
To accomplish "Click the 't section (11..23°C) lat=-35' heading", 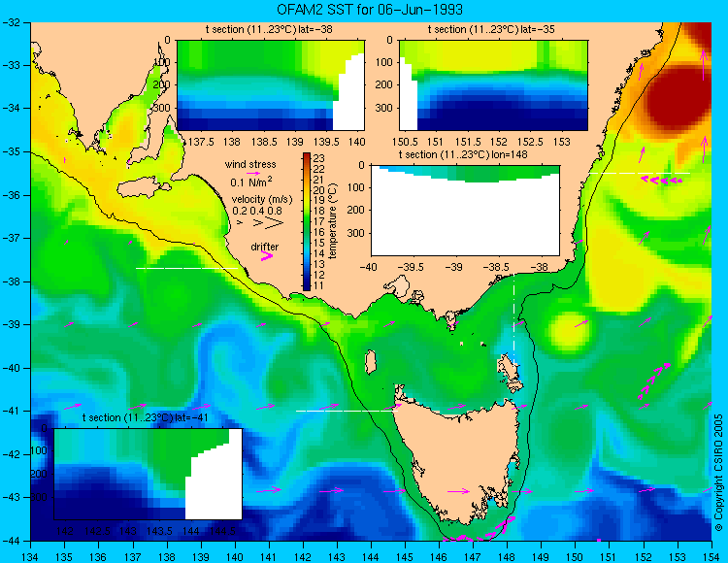I will pyautogui.click(x=491, y=30).
